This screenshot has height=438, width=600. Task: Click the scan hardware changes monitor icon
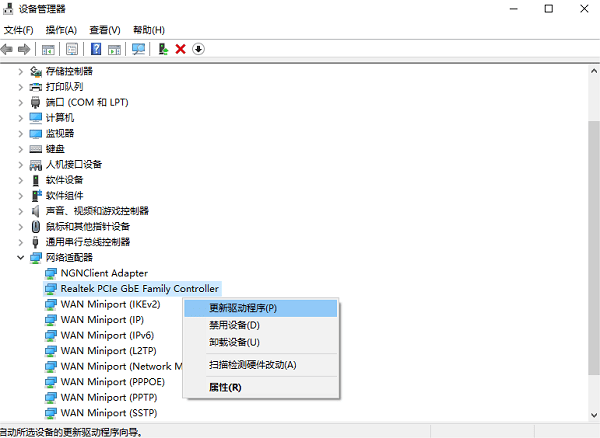pyautogui.click(x=138, y=49)
